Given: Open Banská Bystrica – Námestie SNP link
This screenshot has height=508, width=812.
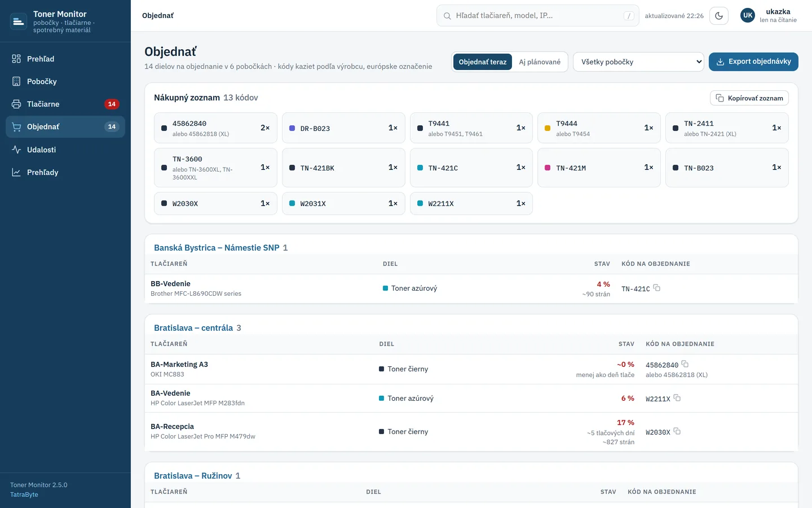Looking at the screenshot, I should coord(217,248).
